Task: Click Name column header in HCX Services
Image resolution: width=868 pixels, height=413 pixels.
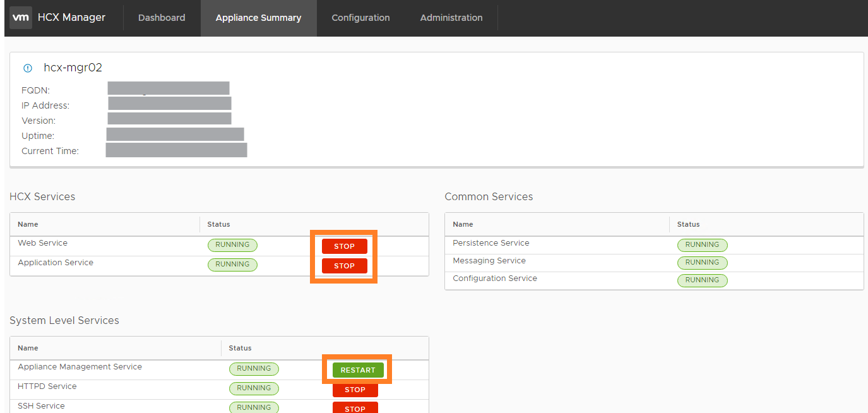Action: click(28, 224)
